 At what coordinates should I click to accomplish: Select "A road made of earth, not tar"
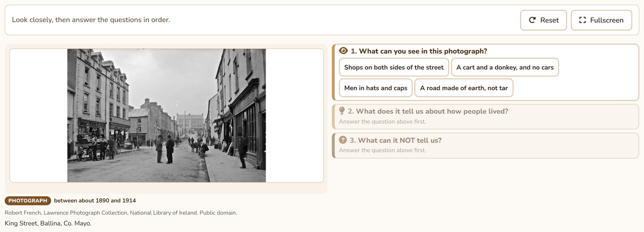pyautogui.click(x=464, y=88)
